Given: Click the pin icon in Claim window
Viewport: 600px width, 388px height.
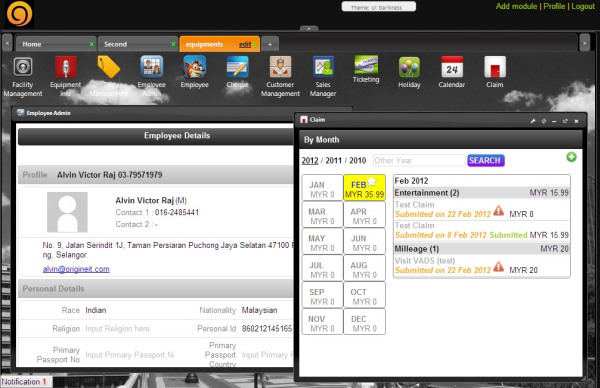Looking at the screenshot, I should tap(533, 121).
